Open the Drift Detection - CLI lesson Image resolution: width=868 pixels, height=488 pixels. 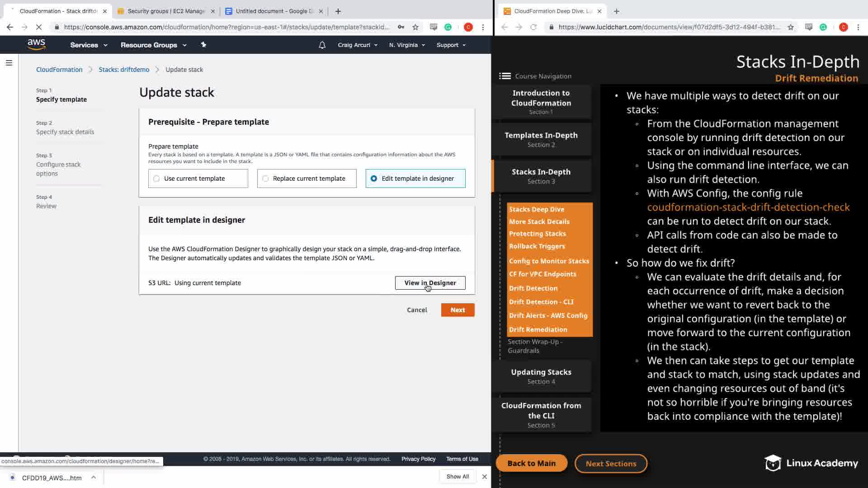541,302
